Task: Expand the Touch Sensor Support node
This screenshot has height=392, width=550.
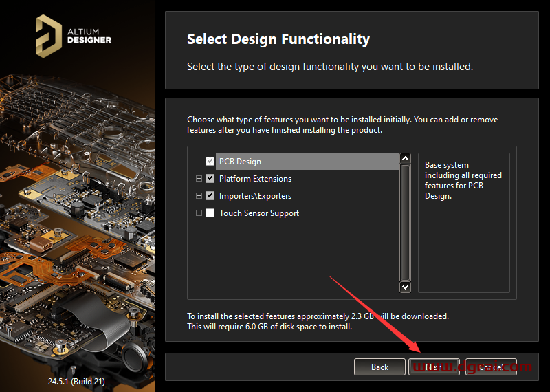Action: coord(199,213)
